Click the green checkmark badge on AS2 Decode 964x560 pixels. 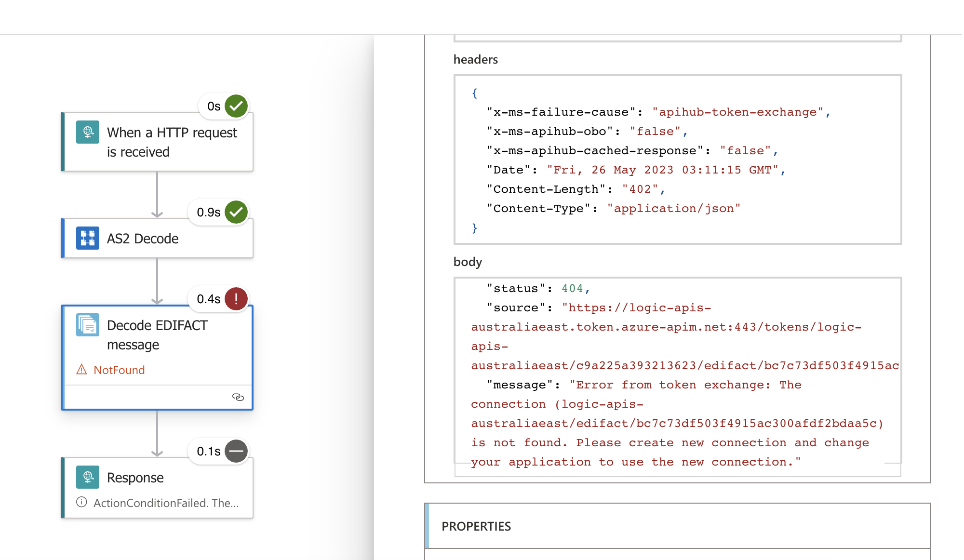pos(236,211)
